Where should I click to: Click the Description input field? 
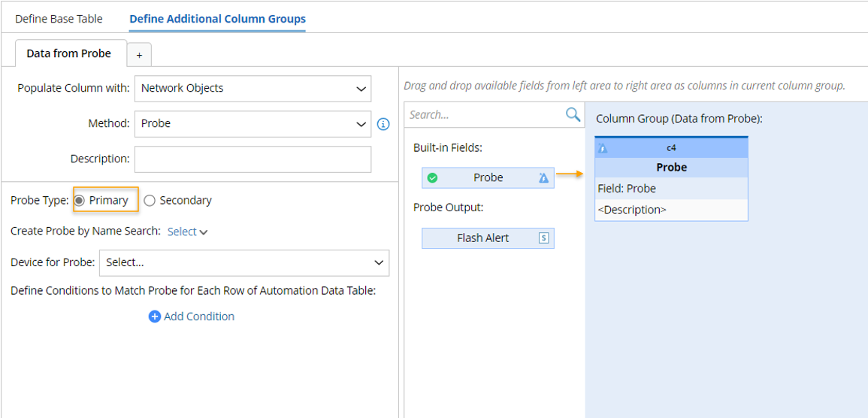[253, 159]
